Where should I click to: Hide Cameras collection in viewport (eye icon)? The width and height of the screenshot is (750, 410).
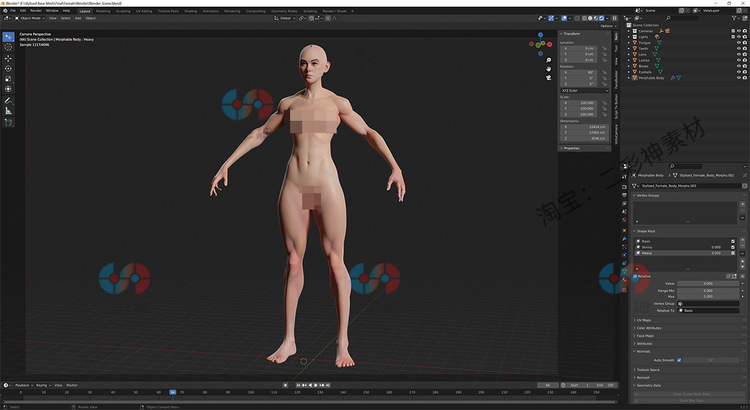(739, 31)
